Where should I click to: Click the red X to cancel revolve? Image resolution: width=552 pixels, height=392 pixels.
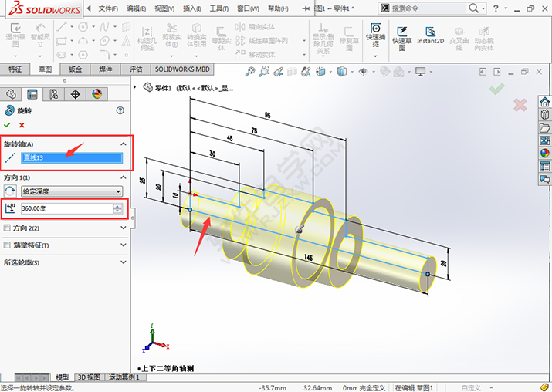coord(22,125)
